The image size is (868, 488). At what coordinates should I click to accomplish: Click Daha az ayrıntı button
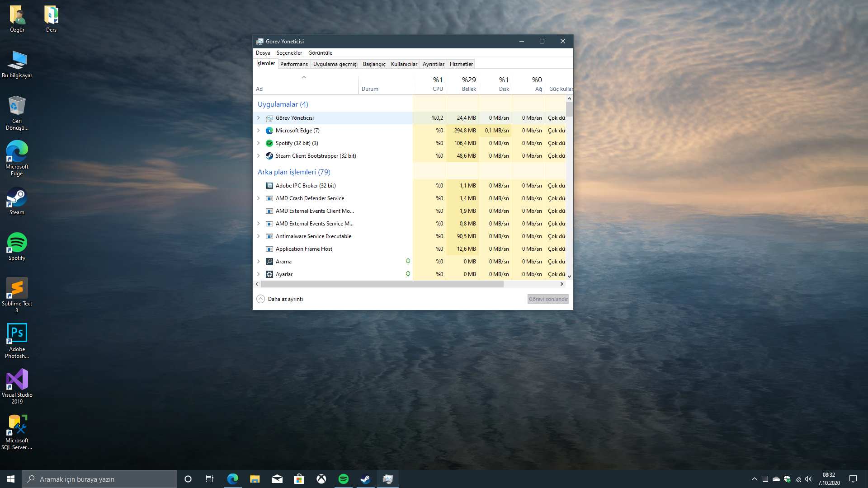[x=280, y=299]
